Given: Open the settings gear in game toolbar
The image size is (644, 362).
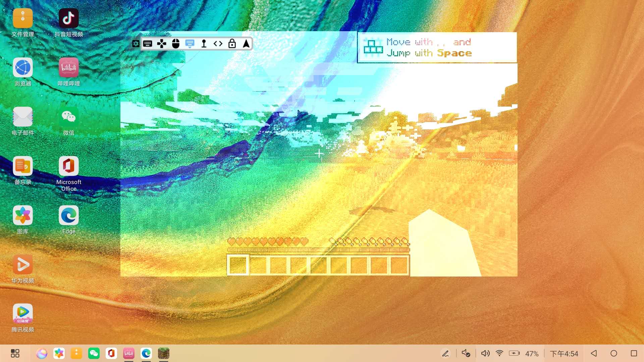Looking at the screenshot, I should point(136,44).
